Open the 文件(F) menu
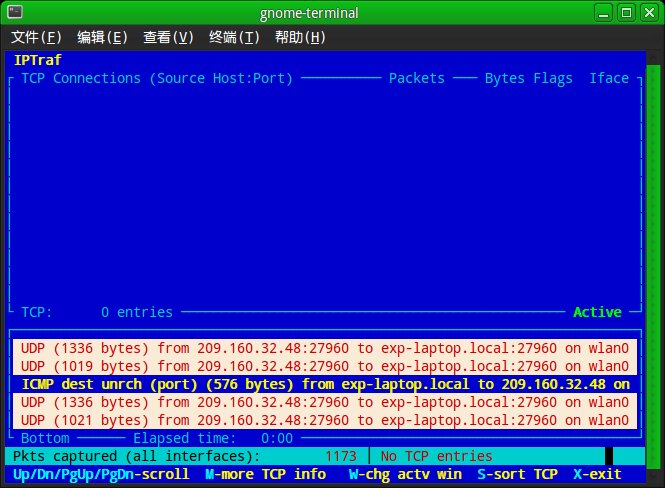The image size is (665, 488). tap(36, 37)
